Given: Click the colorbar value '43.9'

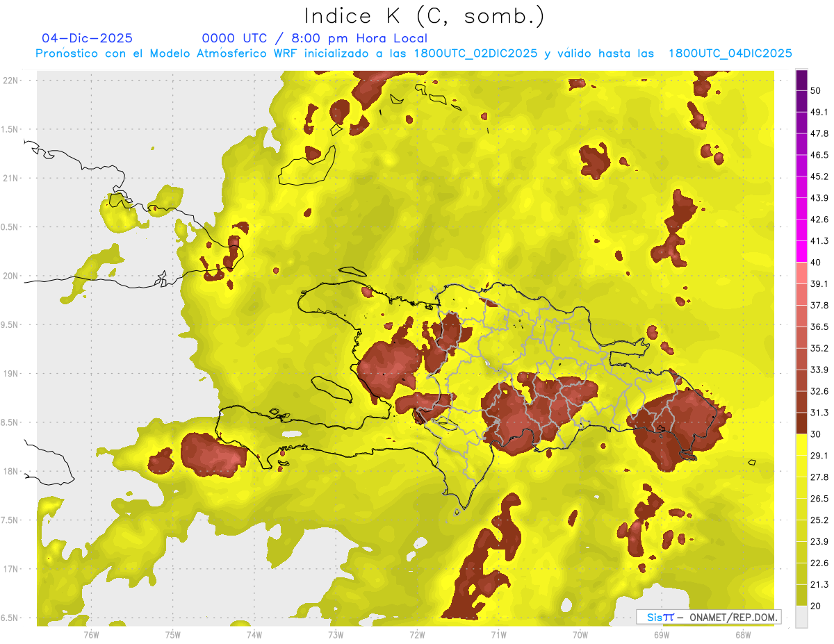Looking at the screenshot, I should pyautogui.click(x=819, y=198).
